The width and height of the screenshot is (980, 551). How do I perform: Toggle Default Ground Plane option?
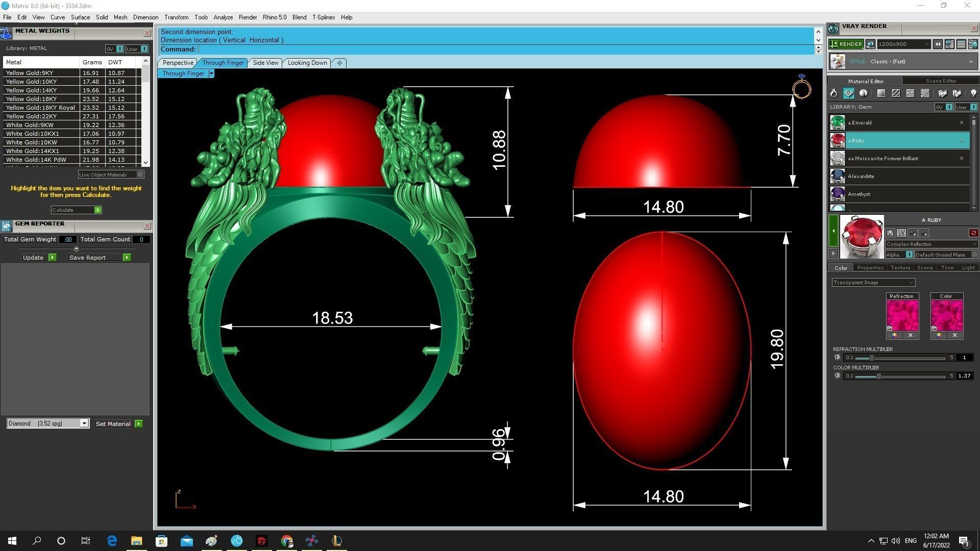[946, 255]
